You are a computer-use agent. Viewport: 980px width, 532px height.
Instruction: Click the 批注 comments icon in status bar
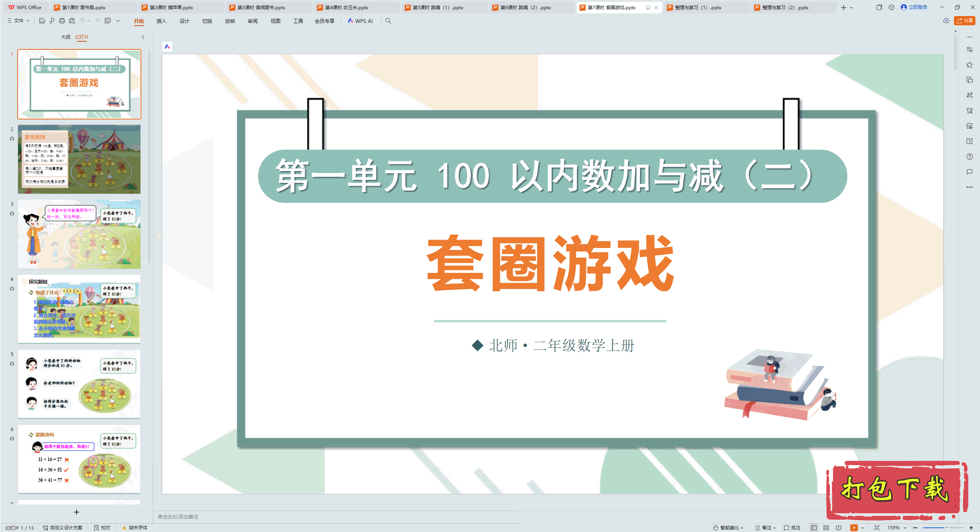pyautogui.click(x=792, y=527)
